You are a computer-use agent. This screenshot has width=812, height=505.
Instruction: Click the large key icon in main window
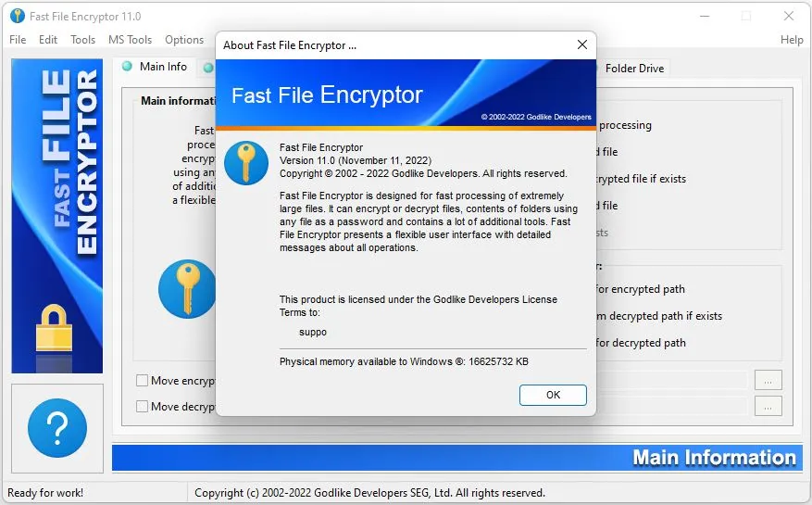click(187, 289)
